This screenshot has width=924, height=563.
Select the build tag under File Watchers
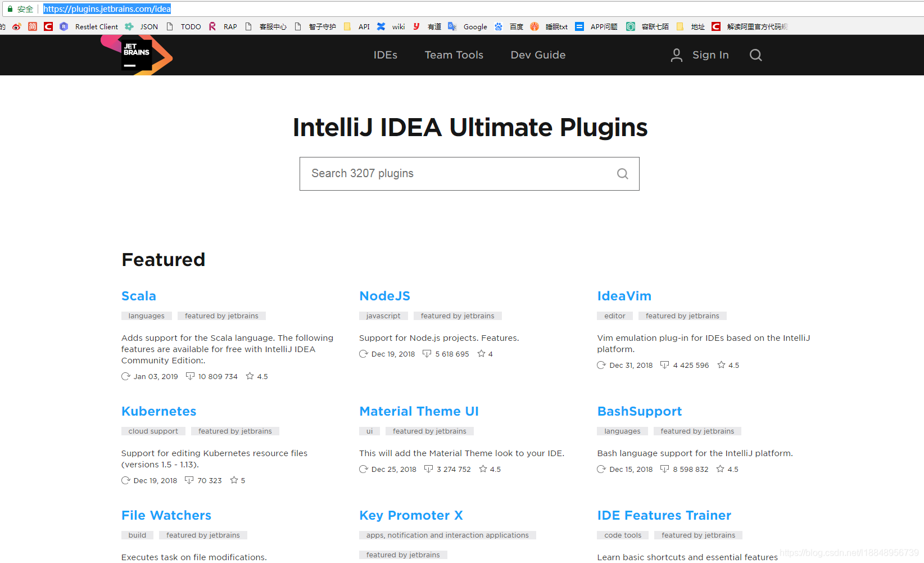pyautogui.click(x=137, y=535)
